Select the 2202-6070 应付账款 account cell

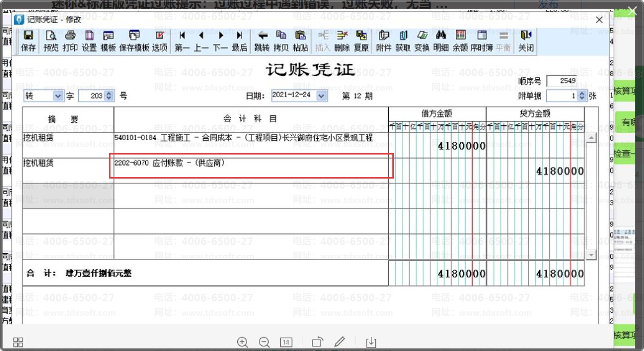click(251, 170)
